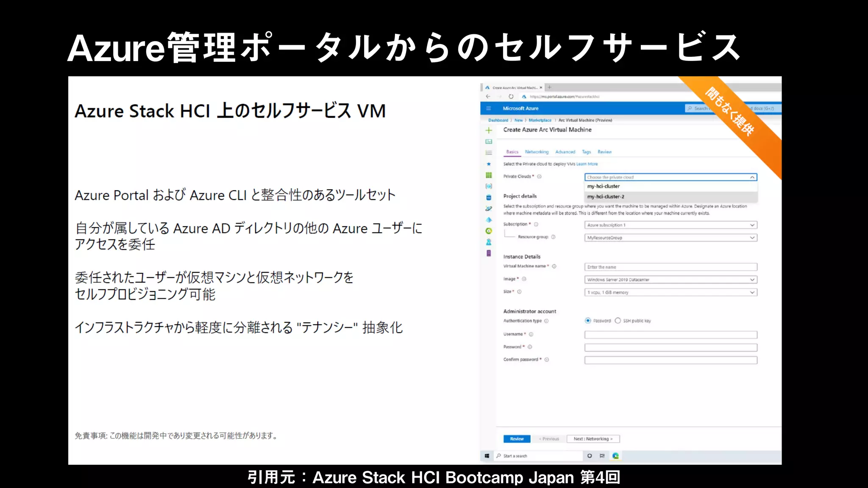Click info icon beside Confirm password
This screenshot has height=488, width=868.
pyautogui.click(x=547, y=360)
